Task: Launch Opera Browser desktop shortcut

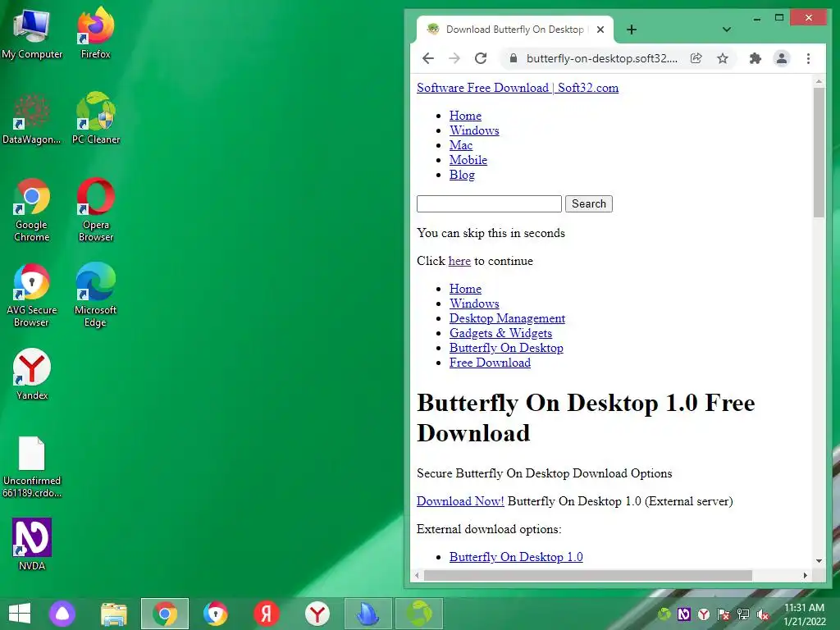Action: (x=96, y=210)
